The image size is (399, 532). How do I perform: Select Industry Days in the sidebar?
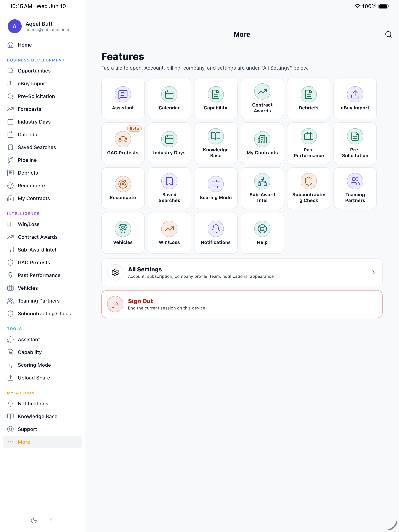[x=42, y=122]
